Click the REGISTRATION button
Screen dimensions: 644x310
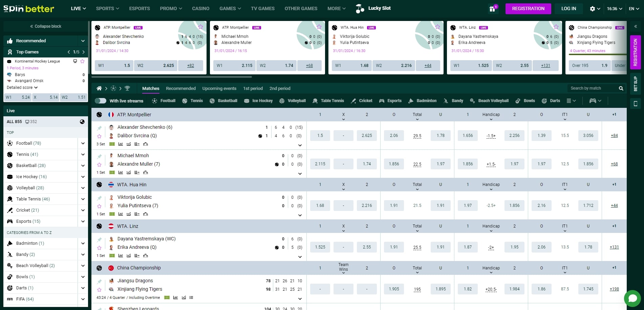[528, 8]
